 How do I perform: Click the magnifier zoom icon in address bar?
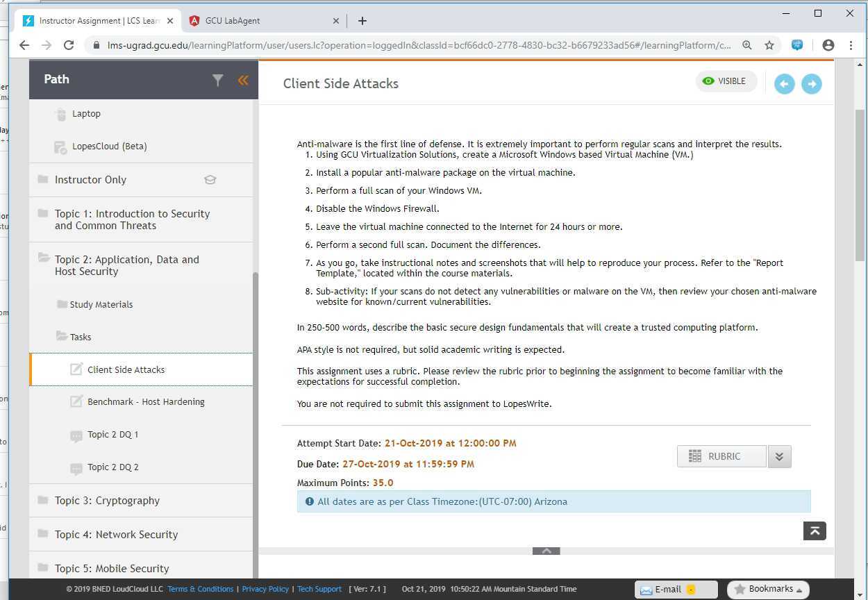coord(746,44)
